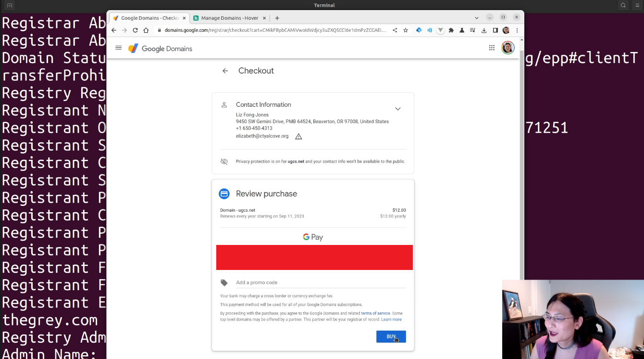Viewport: 644px width, 359px height.
Task: Open the browser Downloads tray
Action: (484, 30)
